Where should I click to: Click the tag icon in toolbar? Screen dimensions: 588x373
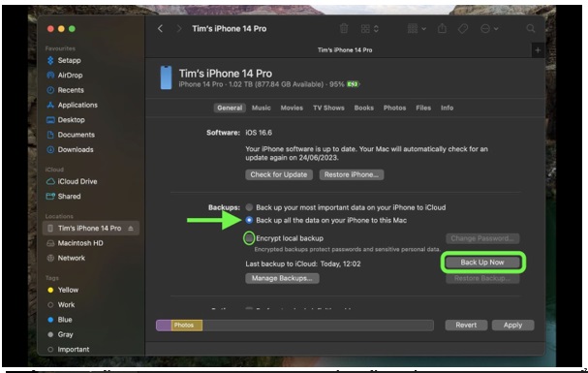[463, 28]
